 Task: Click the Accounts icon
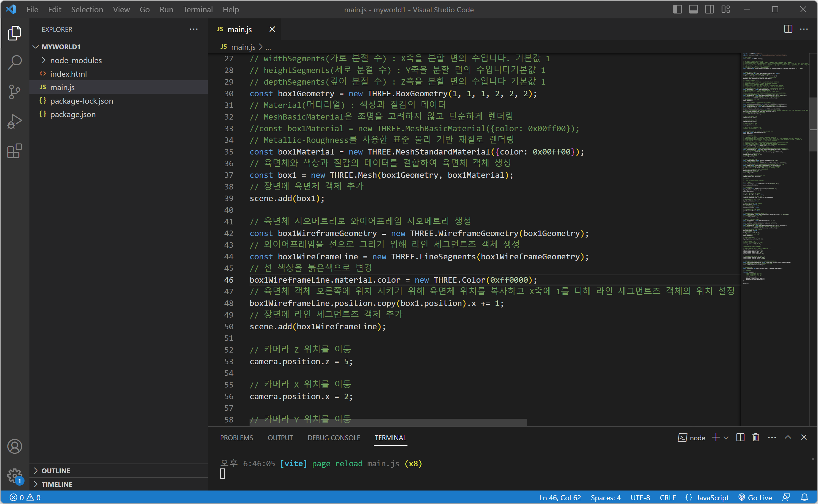click(x=14, y=446)
